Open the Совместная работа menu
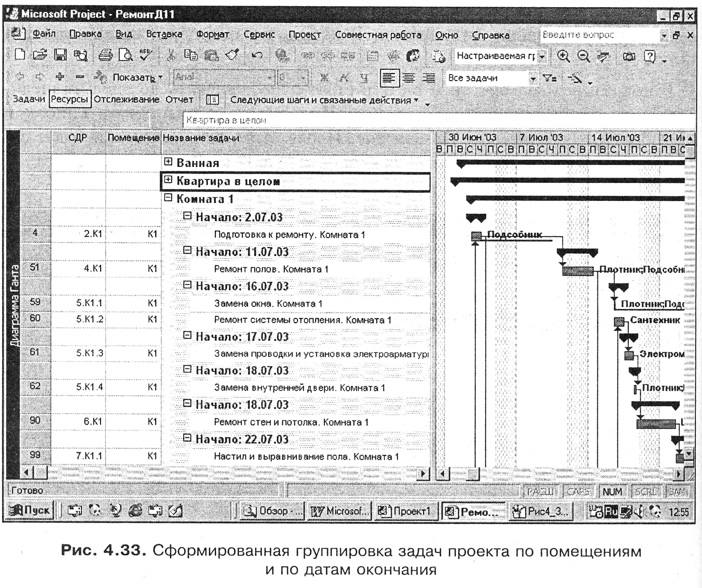The height and width of the screenshot is (588, 702). tap(378, 34)
